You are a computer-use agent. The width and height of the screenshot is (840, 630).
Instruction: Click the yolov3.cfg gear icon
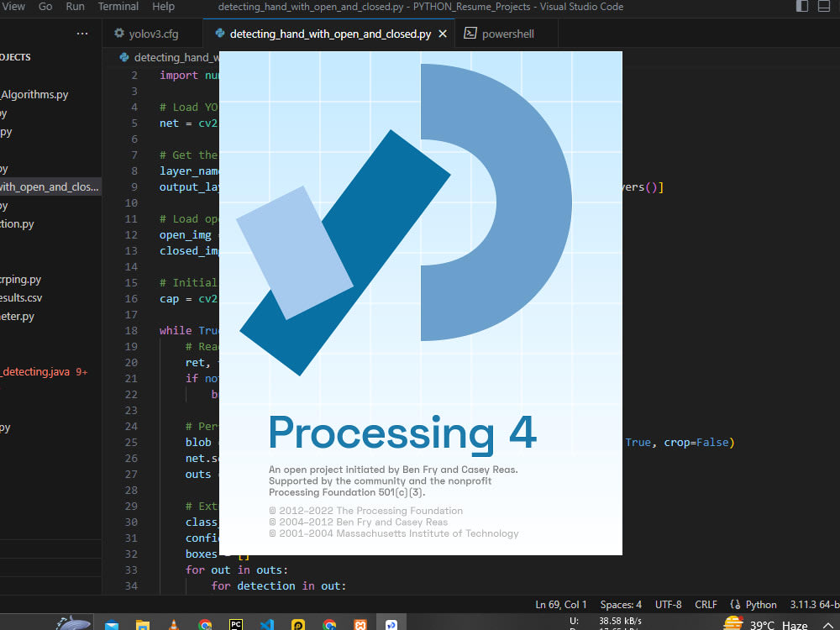click(x=119, y=34)
